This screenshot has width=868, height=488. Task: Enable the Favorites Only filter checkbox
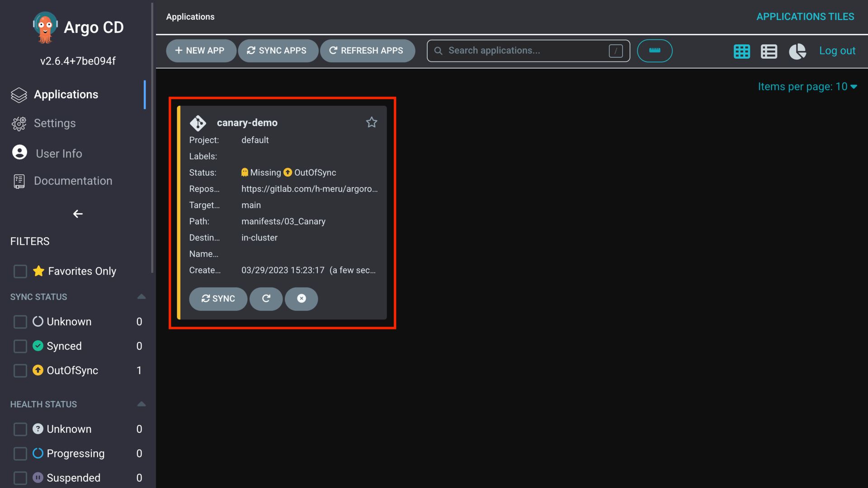[20, 271]
